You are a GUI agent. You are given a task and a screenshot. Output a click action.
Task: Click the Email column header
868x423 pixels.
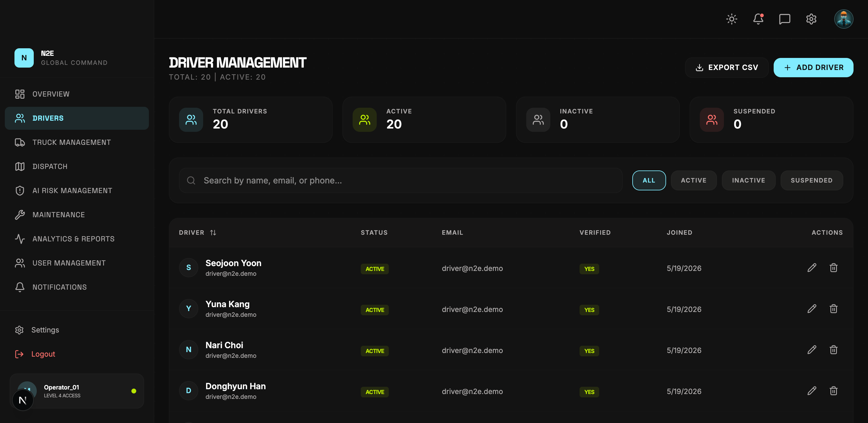pyautogui.click(x=452, y=233)
